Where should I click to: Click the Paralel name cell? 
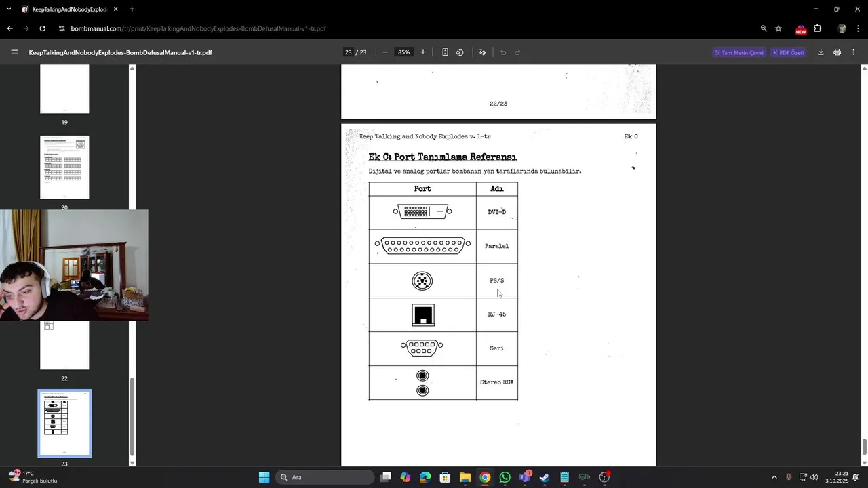[497, 246]
